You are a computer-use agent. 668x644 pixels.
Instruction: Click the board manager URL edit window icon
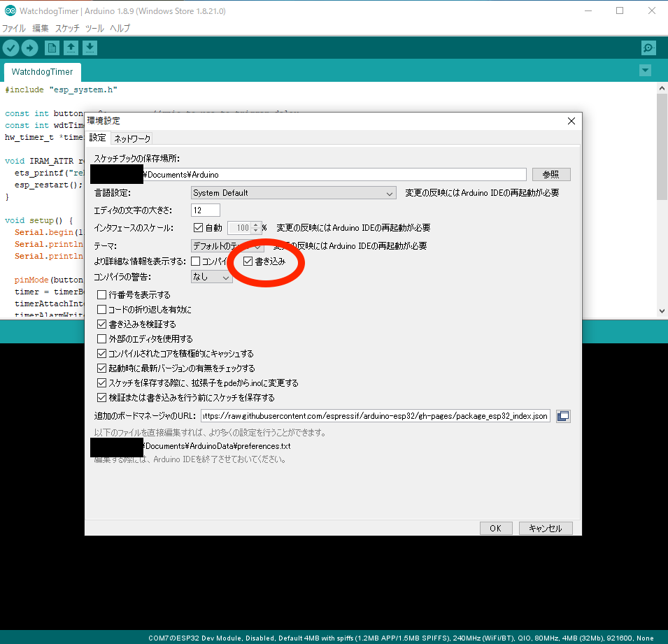563,416
